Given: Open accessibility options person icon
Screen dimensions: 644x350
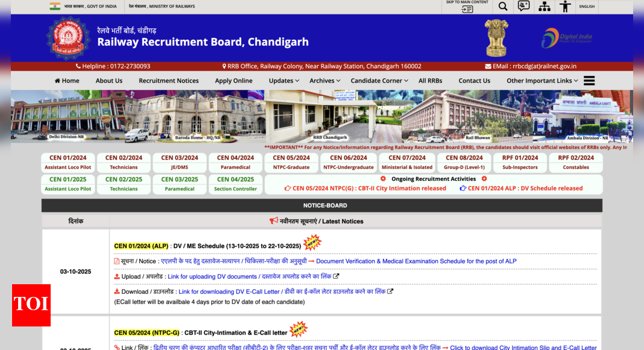Looking at the screenshot, I should [x=565, y=7].
